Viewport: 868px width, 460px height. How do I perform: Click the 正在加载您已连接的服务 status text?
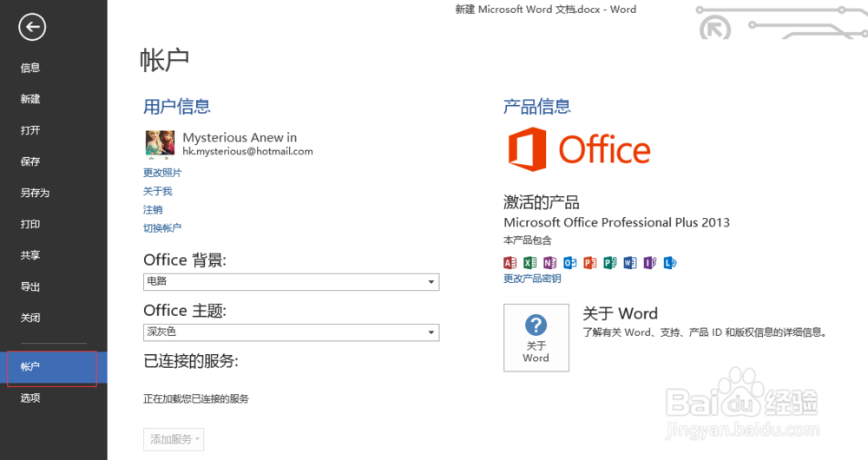196,398
